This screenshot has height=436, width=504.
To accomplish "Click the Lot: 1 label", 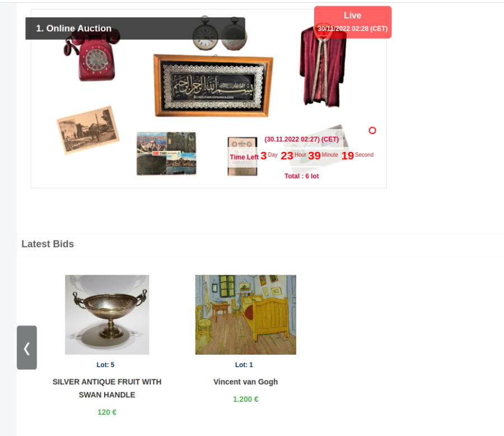I will (x=244, y=365).
